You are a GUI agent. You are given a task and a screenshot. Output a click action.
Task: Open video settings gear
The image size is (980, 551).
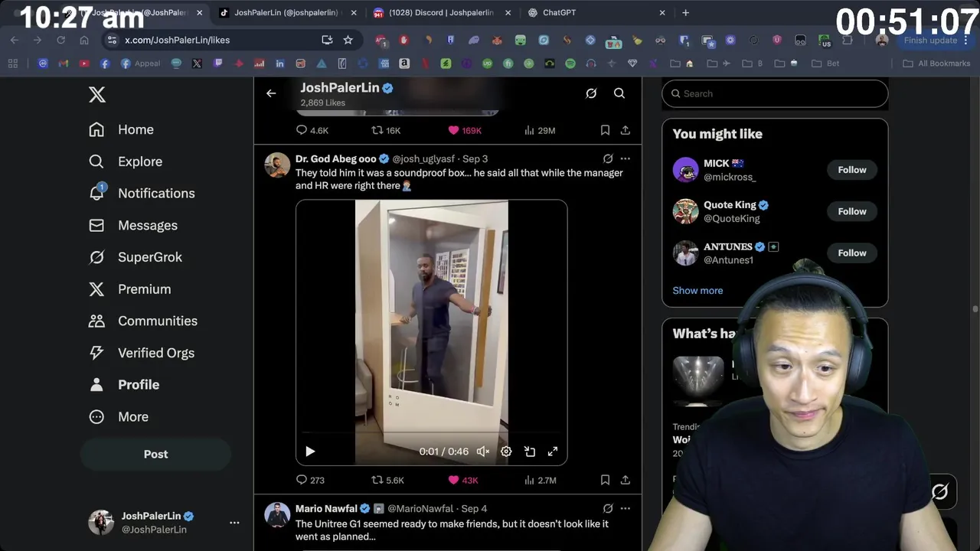(506, 452)
